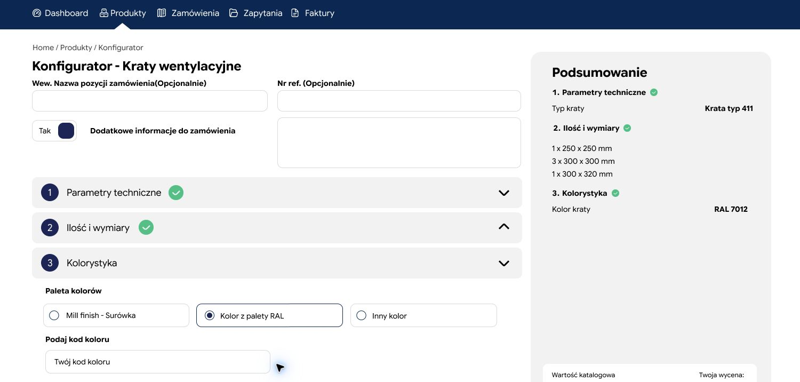Click the Typ kraty summary label
Image resolution: width=800 pixels, height=382 pixels.
click(568, 108)
